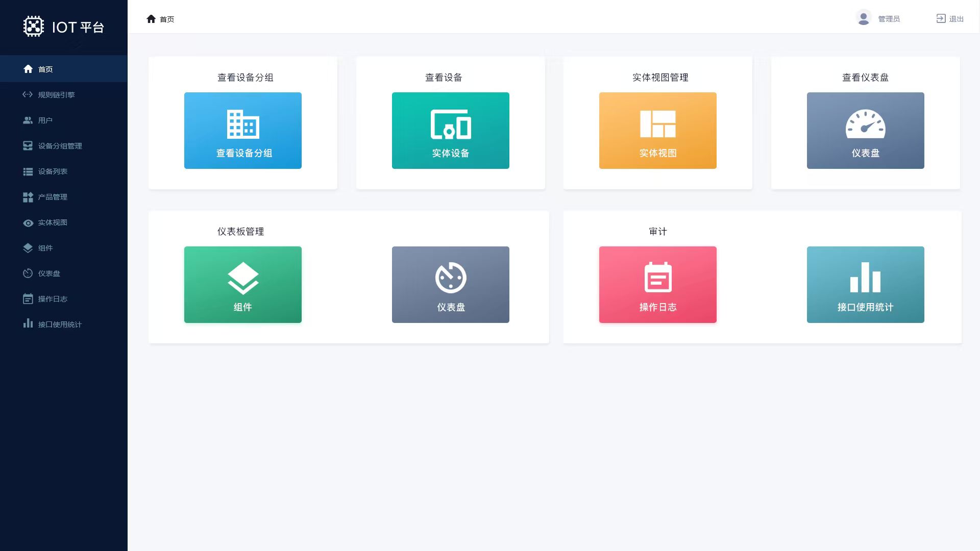
Task: Open the teal 实体设备 tile
Action: [450, 131]
